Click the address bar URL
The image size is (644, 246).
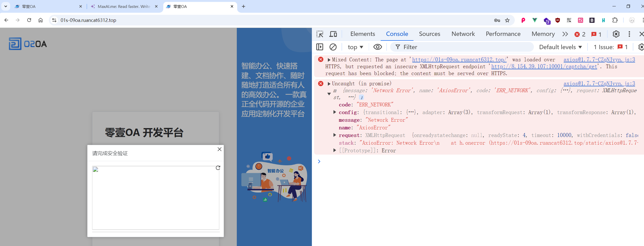point(88,20)
